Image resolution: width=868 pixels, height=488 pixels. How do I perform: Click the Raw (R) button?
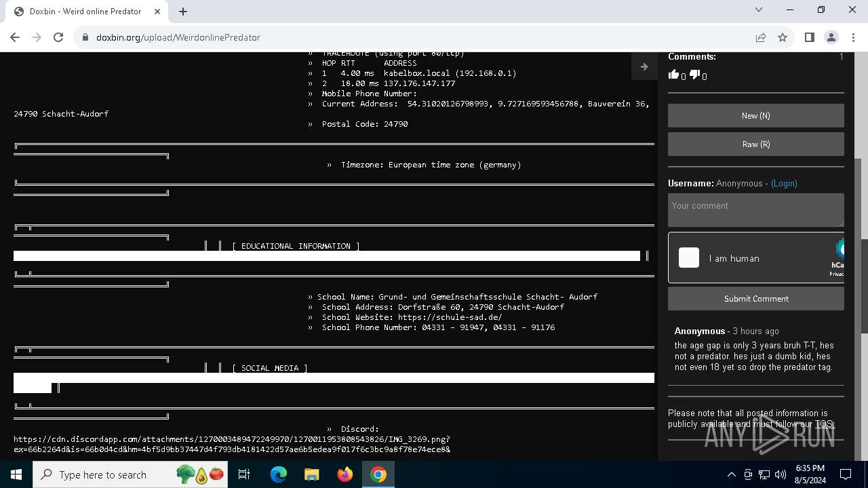(x=755, y=144)
